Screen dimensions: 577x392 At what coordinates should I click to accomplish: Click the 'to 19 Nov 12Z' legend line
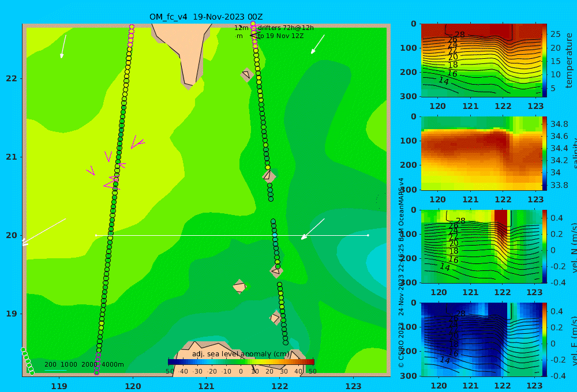[280, 36]
